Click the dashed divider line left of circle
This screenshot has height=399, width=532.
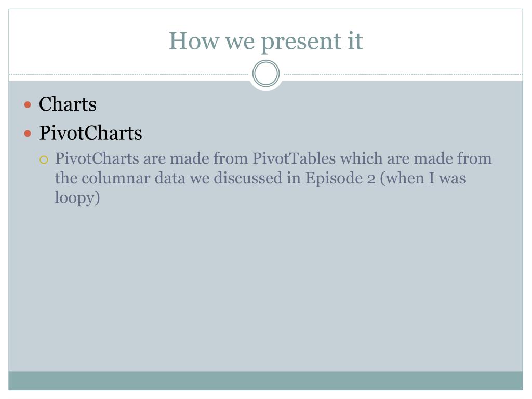pyautogui.click(x=129, y=74)
